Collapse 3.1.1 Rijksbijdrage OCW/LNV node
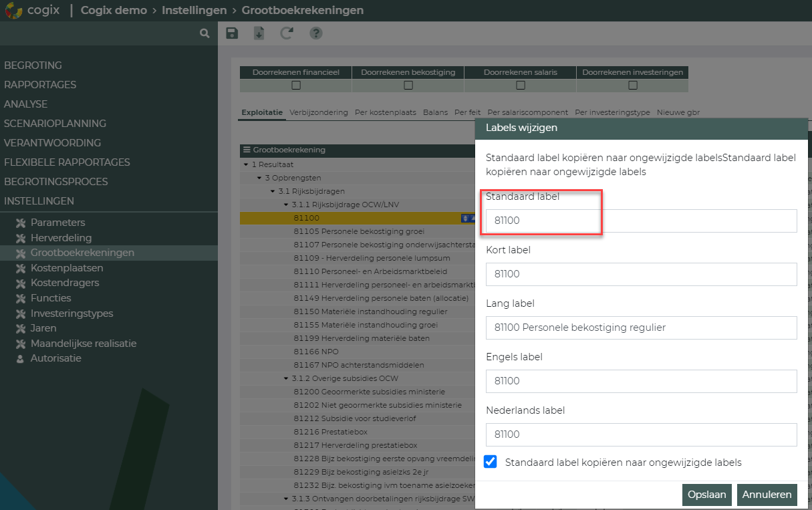Viewport: 812px width, 510px height. (x=286, y=205)
